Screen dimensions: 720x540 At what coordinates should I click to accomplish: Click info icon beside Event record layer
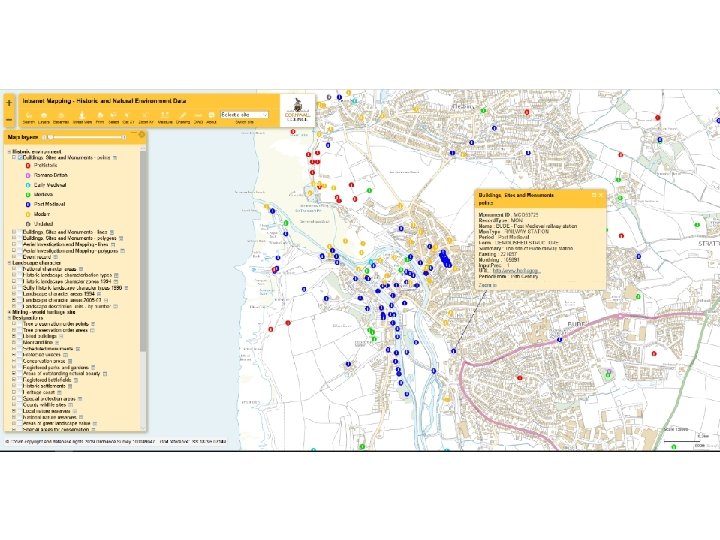56,257
